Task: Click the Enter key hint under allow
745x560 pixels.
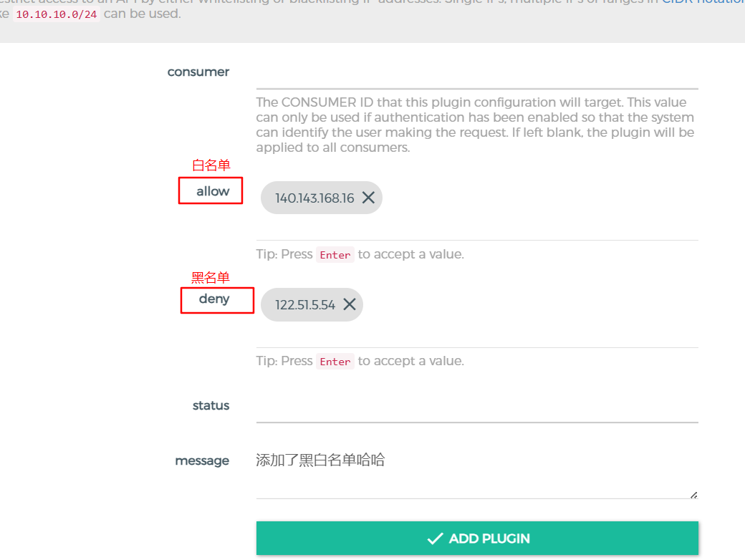Action: 335,255
